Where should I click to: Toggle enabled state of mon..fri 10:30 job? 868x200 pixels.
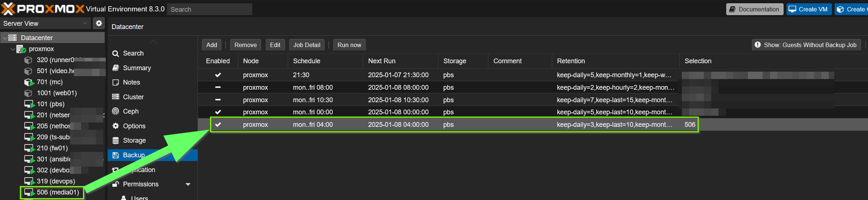pos(218,100)
